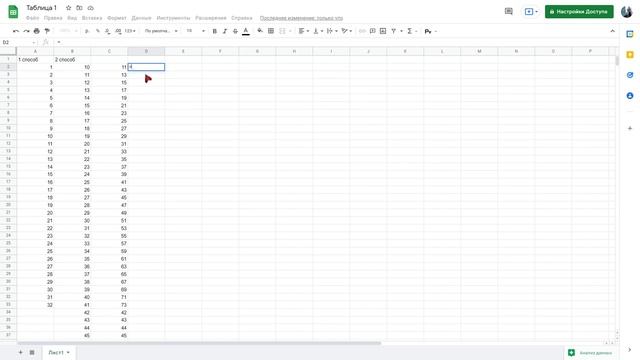Open text wrapping dropdown

[332, 31]
